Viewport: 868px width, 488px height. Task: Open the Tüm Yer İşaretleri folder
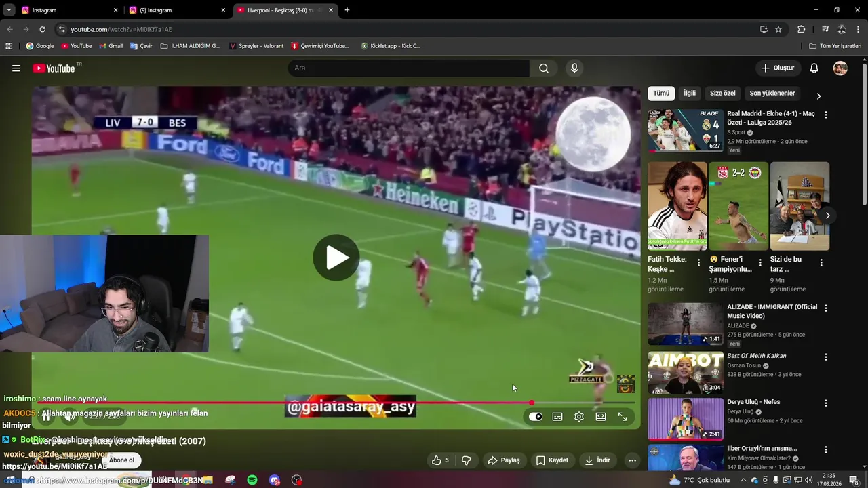click(x=835, y=46)
